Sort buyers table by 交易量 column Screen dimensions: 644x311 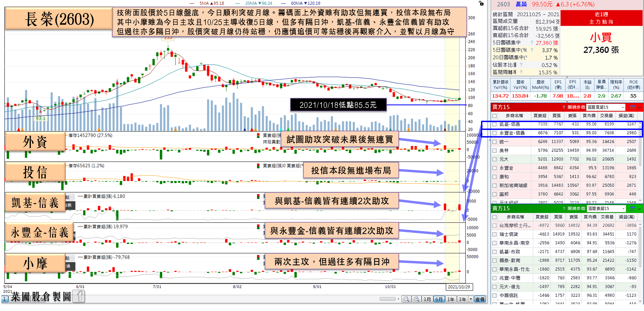pyautogui.click(x=606, y=116)
